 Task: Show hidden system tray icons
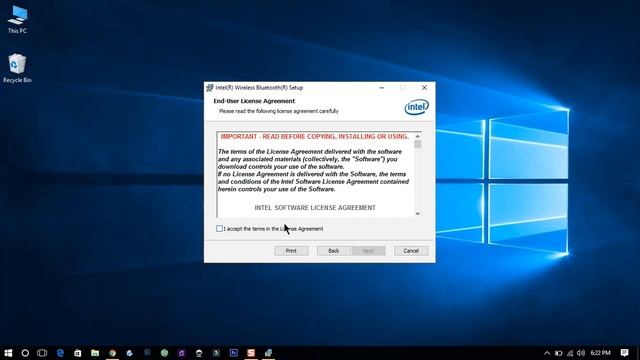[547, 353]
